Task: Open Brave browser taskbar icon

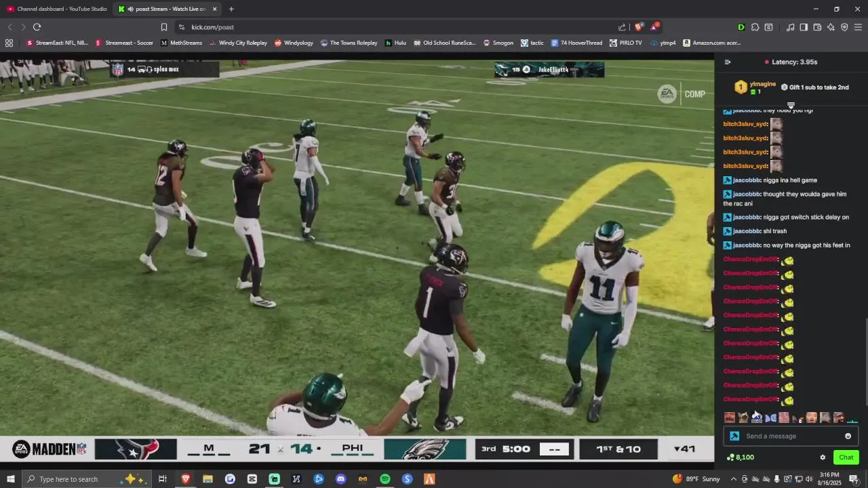Action: tap(186, 479)
